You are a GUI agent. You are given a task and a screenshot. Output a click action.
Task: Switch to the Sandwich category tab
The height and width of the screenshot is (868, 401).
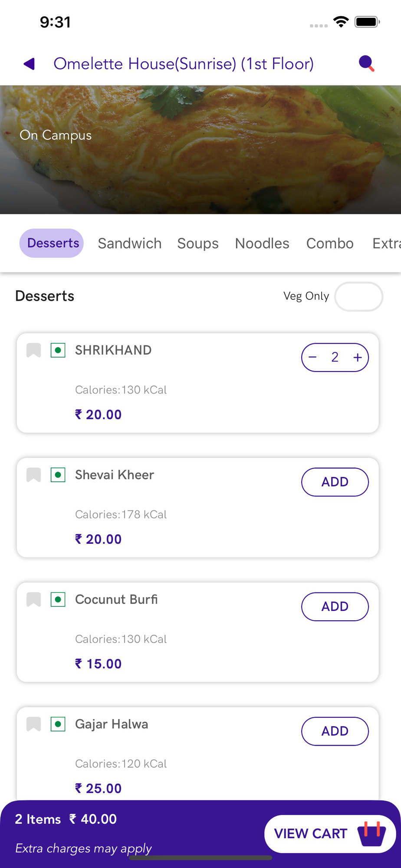point(129,243)
